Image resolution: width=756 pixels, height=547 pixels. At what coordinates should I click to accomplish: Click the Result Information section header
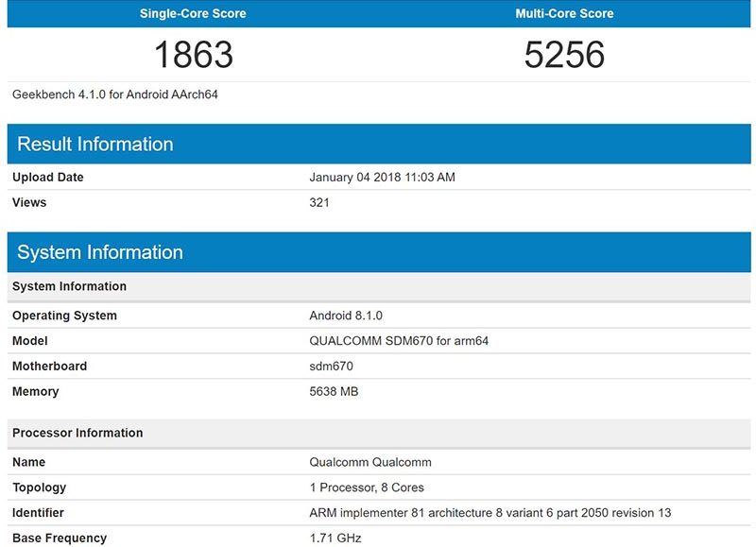[379, 145]
